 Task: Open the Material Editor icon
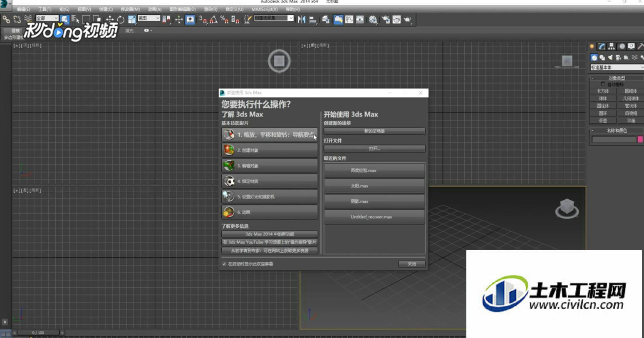[373, 19]
